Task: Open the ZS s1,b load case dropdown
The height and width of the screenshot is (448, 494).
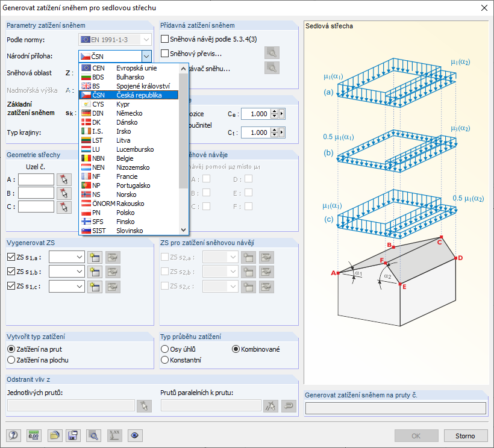Action: (x=80, y=272)
